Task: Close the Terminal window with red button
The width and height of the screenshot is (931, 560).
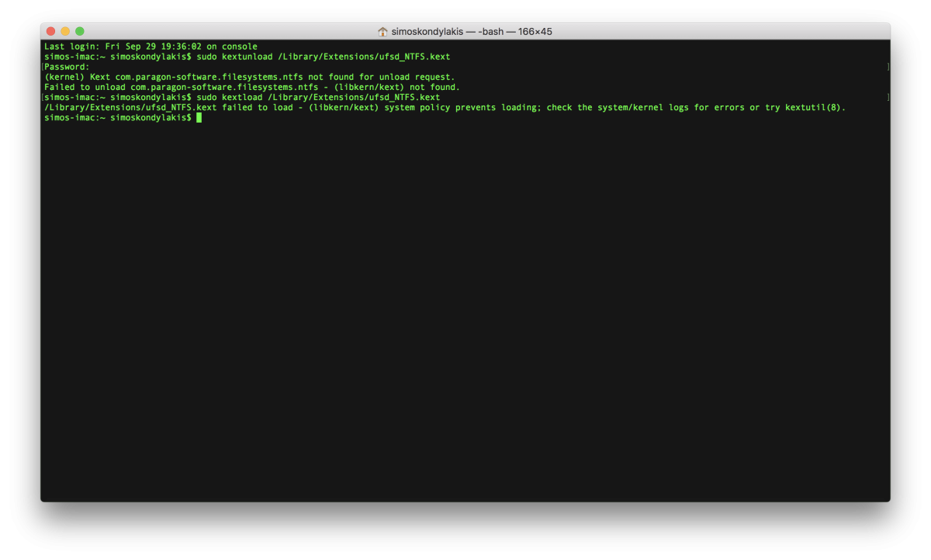Action: pos(51,31)
